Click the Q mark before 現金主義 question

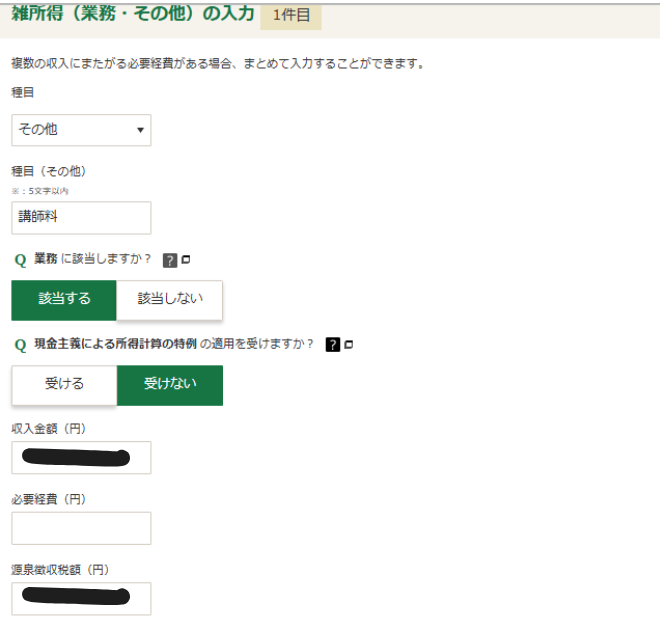(20, 345)
